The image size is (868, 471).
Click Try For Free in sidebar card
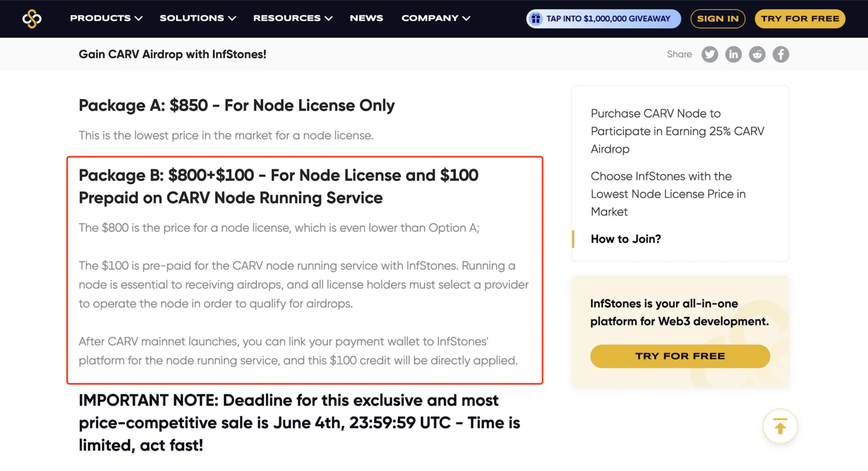(x=680, y=356)
